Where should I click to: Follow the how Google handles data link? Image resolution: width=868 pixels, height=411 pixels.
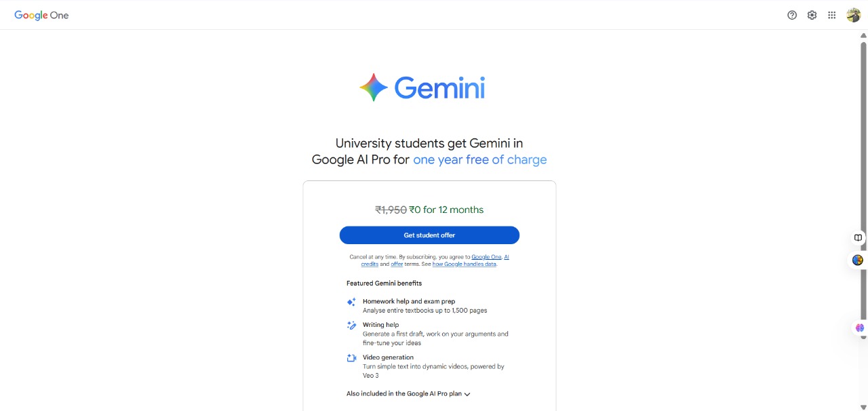tap(465, 264)
